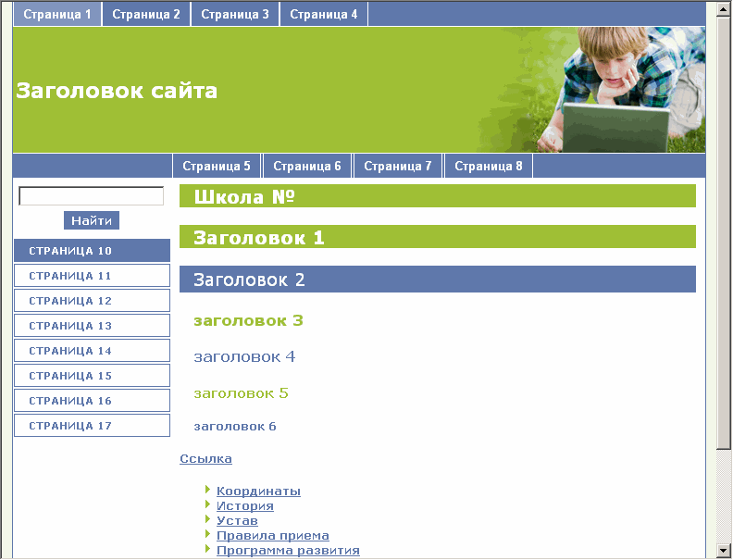Go to Страница 7 in lower menu
The height and width of the screenshot is (560, 733).
(398, 166)
